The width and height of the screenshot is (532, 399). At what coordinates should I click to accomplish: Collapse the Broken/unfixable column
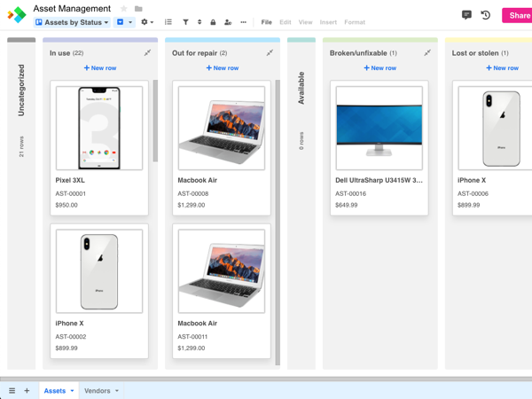click(x=427, y=53)
